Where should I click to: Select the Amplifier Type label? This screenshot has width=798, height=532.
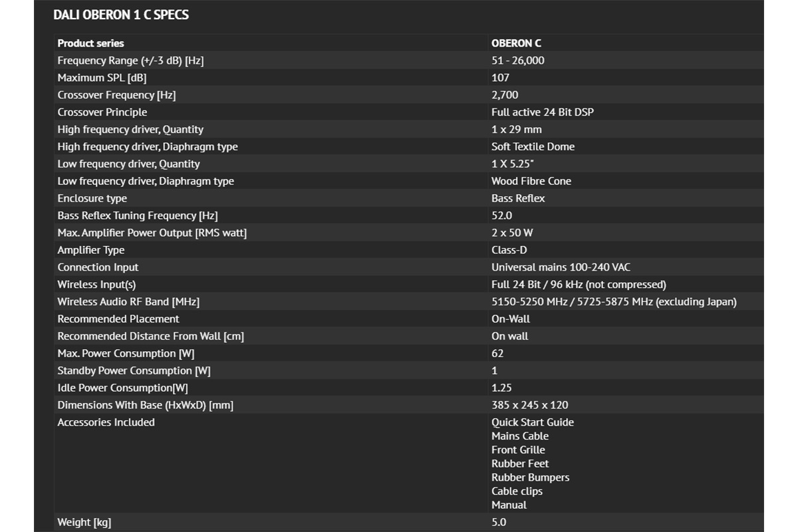coord(91,250)
